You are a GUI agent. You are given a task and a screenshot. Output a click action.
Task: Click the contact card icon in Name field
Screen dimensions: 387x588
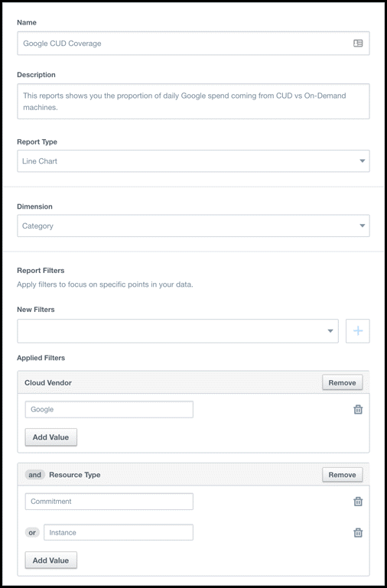pos(358,44)
